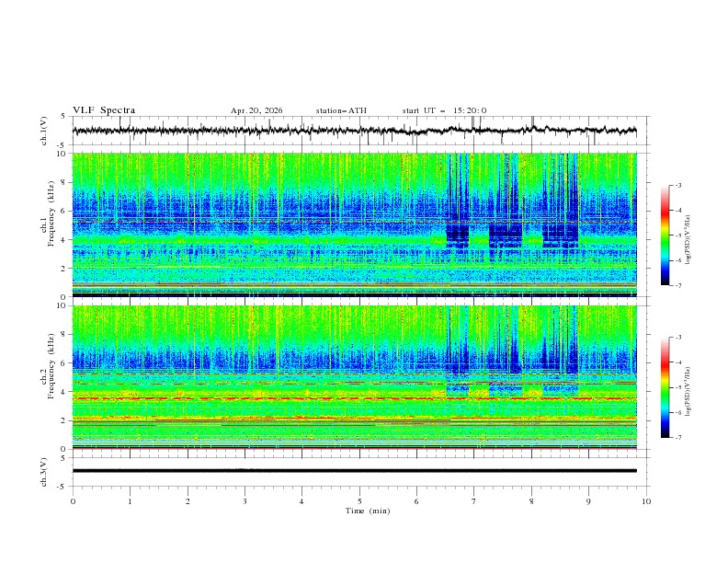Click the 5 minute tick label on time axis
This screenshot has height=563, width=728.
pos(359,501)
